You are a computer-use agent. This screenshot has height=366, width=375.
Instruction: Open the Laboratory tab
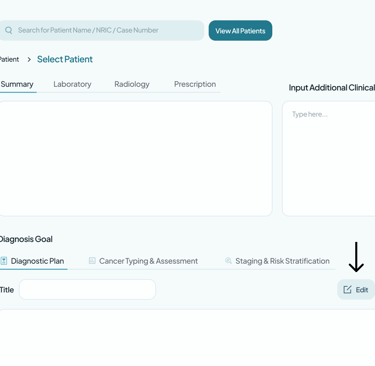[72, 84]
